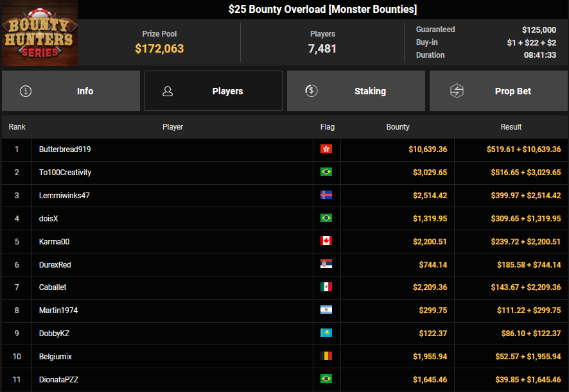Click the Canada flag beside Karma00
The width and height of the screenshot is (569, 392).
(x=326, y=242)
